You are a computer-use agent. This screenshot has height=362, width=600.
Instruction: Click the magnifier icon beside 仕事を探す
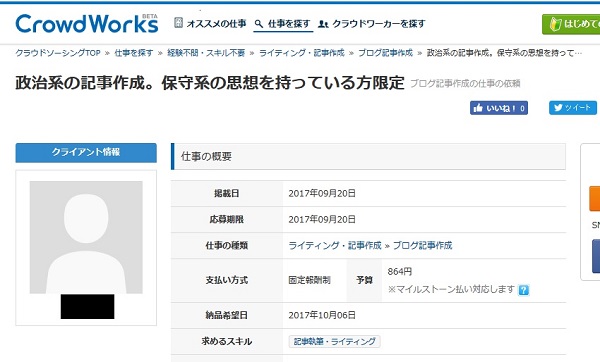[x=259, y=24]
